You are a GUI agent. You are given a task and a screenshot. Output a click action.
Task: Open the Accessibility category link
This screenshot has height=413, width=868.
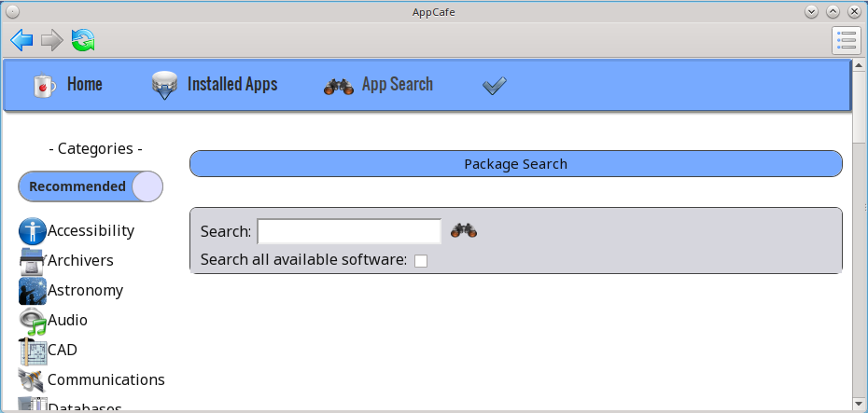91,230
